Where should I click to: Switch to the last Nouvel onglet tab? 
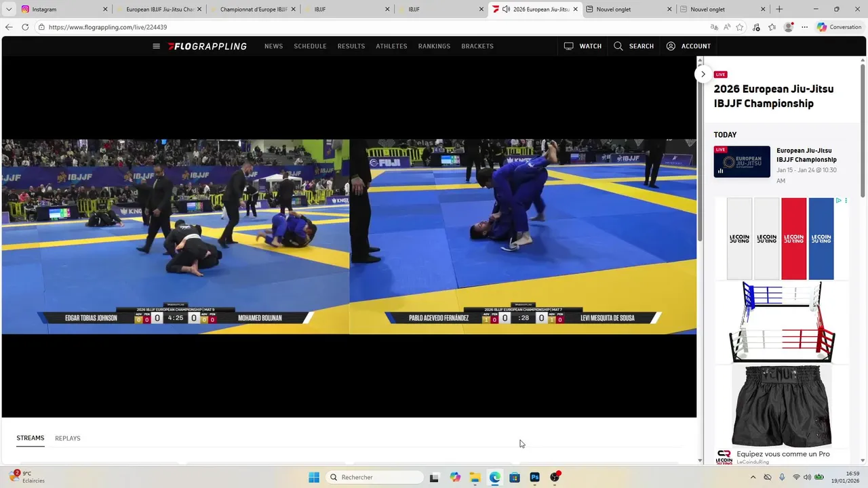pyautogui.click(x=722, y=9)
